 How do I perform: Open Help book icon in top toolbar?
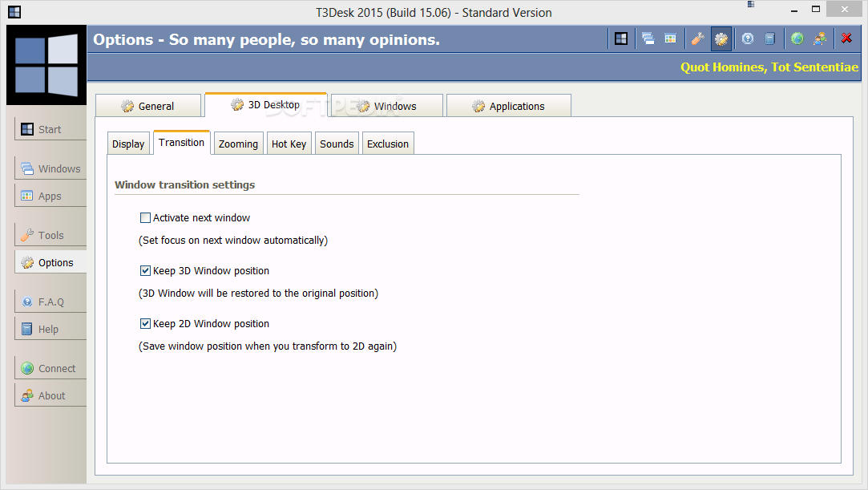point(770,38)
